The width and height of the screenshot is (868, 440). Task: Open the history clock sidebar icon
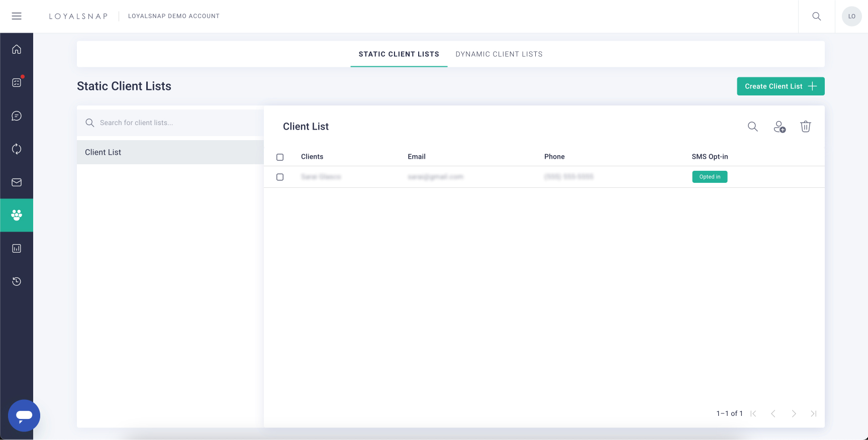[17, 281]
